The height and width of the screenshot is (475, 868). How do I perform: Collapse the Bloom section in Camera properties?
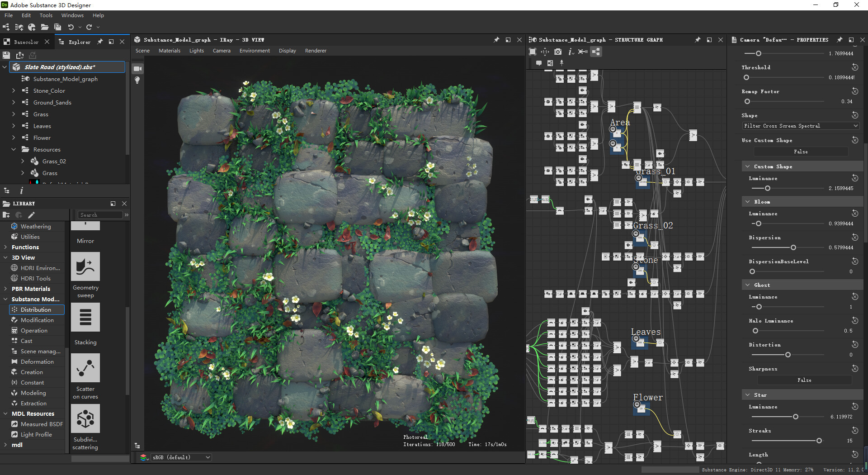click(748, 201)
